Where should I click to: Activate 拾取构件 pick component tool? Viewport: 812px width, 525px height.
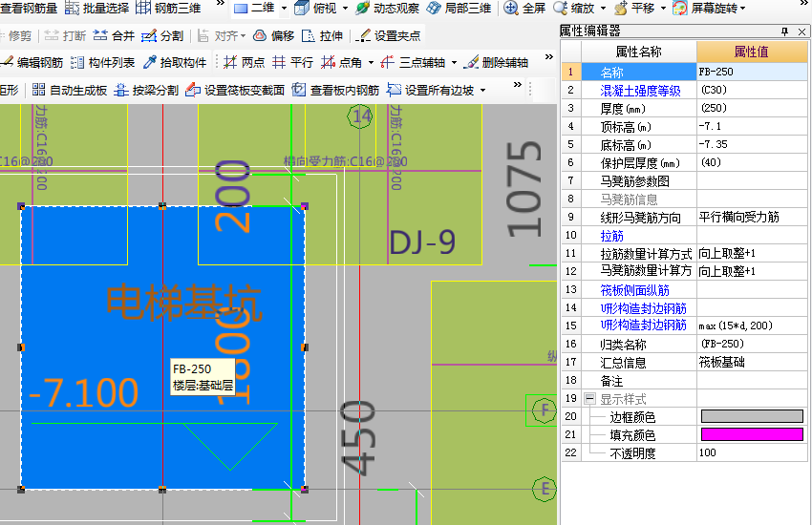(175, 62)
